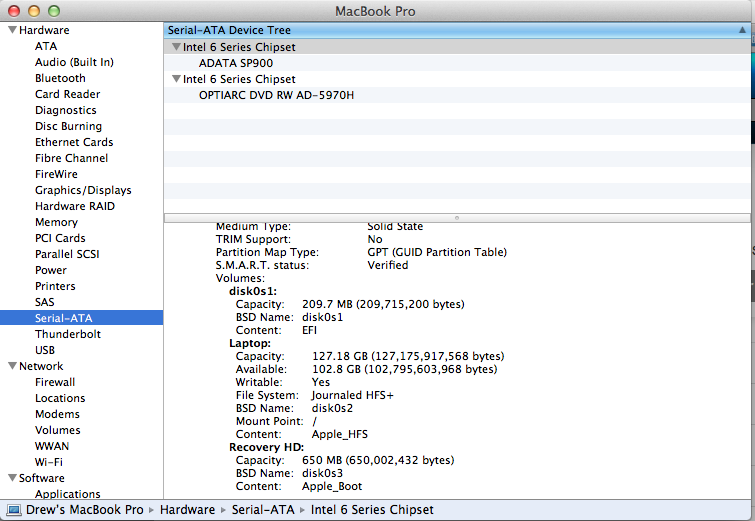The width and height of the screenshot is (755, 521).
Task: Collapse the second Intel 6 Series Chipset above OPTIARC
Action: [x=176, y=79]
